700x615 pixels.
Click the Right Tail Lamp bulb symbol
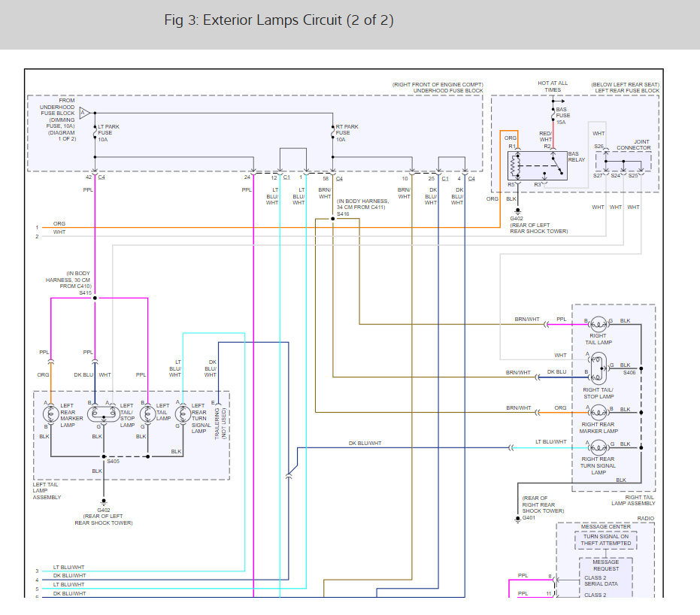(x=598, y=324)
